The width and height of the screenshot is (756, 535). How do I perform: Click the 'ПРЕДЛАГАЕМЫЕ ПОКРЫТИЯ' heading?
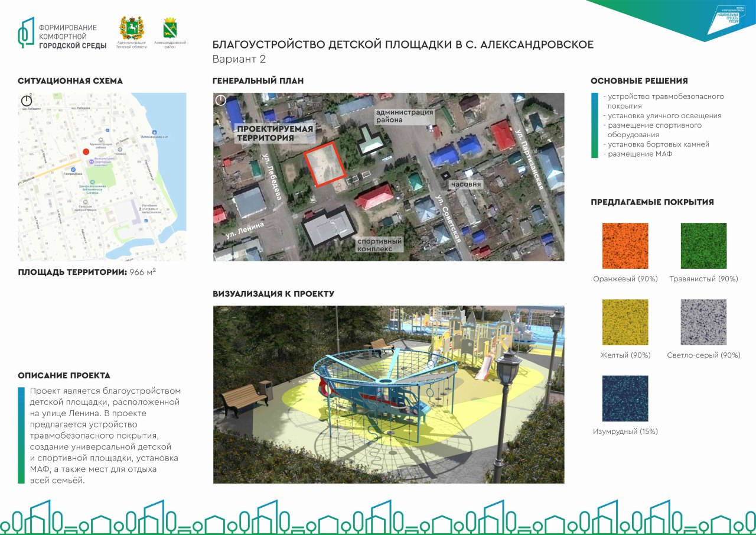pyautogui.click(x=652, y=202)
